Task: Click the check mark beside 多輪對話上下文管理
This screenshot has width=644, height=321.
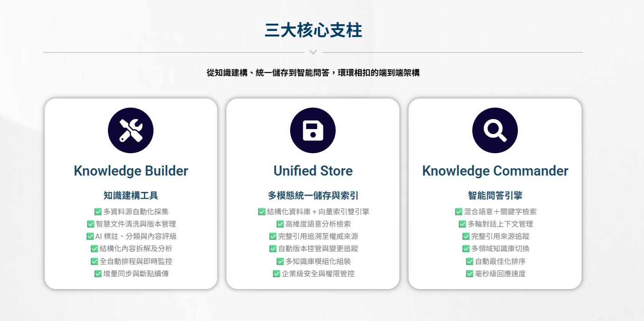Action: [x=462, y=224]
